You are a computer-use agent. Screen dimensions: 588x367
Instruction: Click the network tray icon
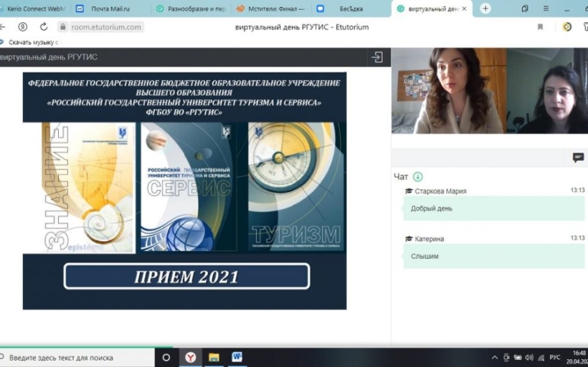(x=541, y=358)
